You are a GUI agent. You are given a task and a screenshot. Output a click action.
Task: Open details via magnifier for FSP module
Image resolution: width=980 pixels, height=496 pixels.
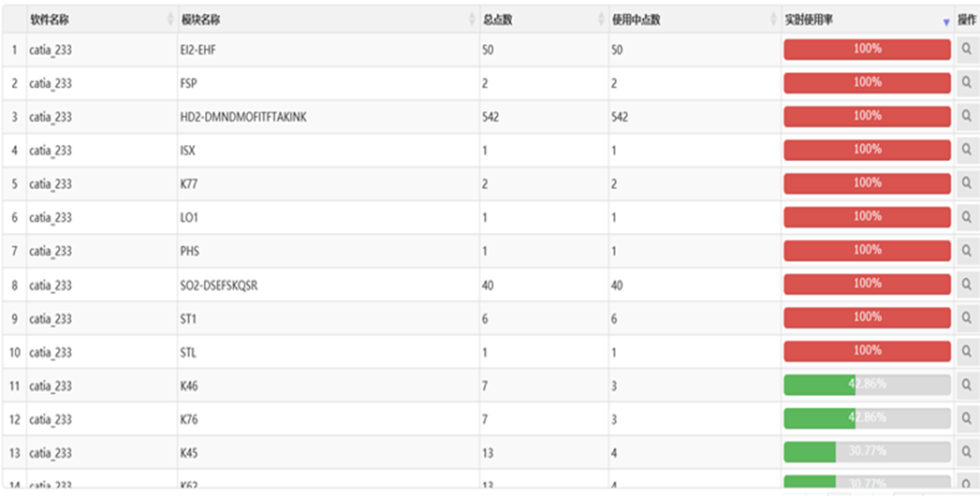pyautogui.click(x=967, y=82)
